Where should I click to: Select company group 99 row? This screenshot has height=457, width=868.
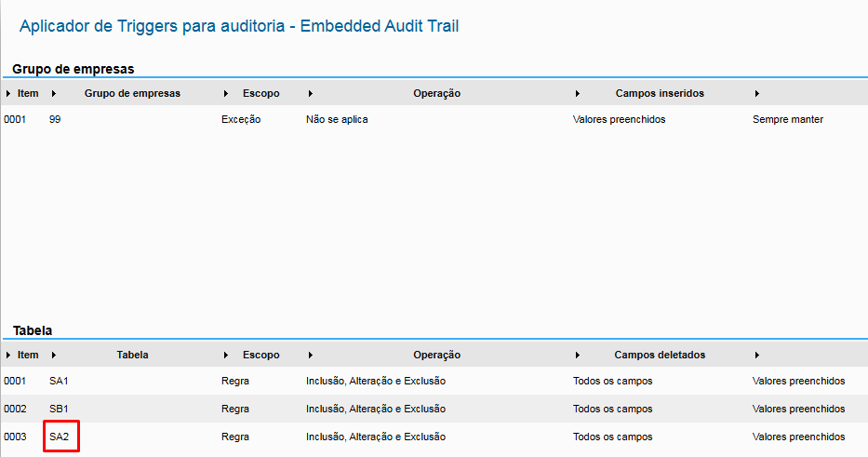point(56,120)
